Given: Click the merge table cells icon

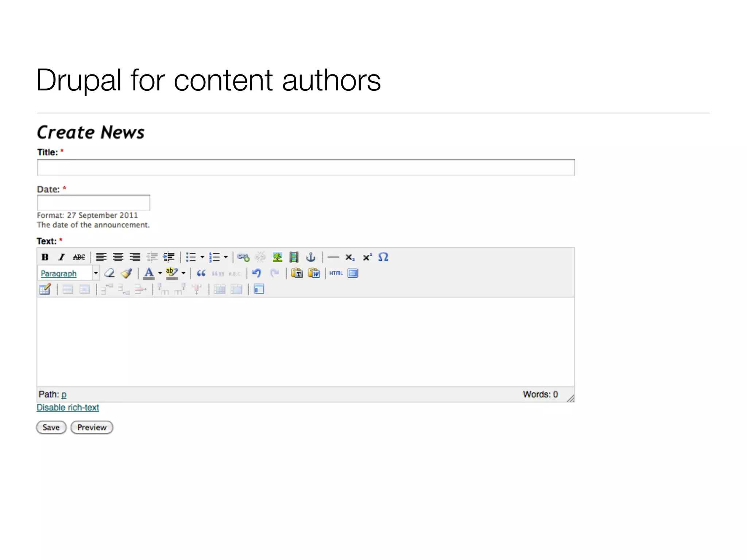Looking at the screenshot, I should tap(236, 289).
